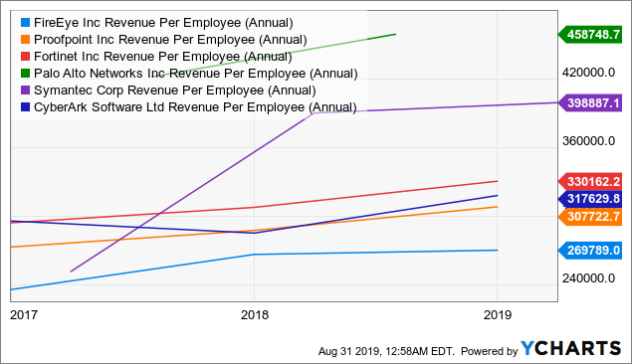The height and width of the screenshot is (364, 632).
Task: Click the YCharts logo
Action: pyautogui.click(x=570, y=348)
